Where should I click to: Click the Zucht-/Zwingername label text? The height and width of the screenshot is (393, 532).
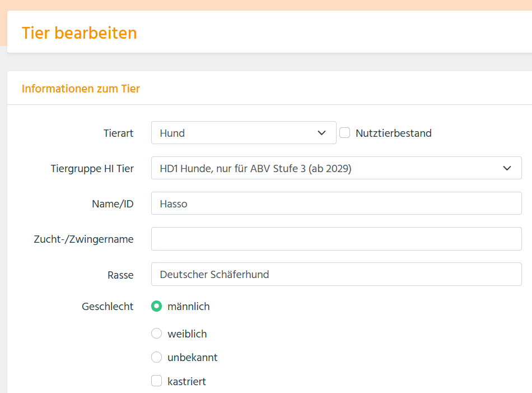point(83,239)
